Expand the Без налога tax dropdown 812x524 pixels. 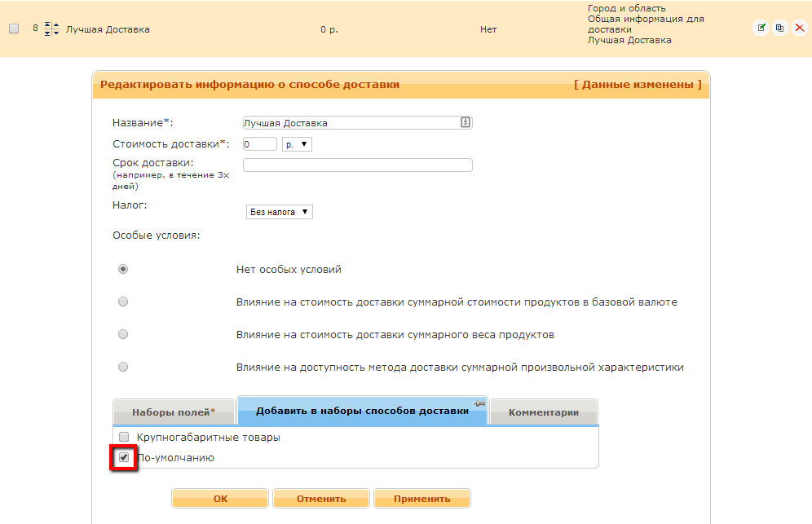280,212
